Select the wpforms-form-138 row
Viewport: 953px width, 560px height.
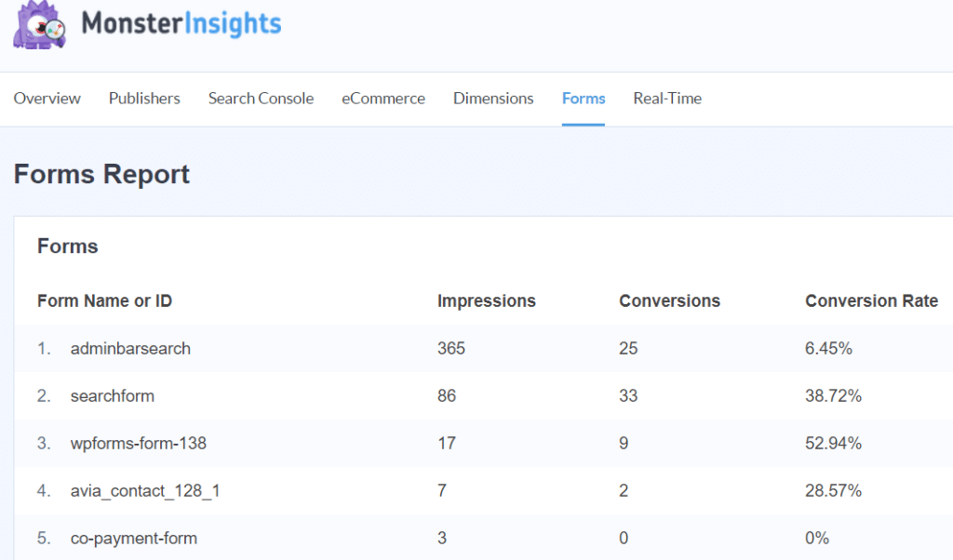tap(139, 444)
